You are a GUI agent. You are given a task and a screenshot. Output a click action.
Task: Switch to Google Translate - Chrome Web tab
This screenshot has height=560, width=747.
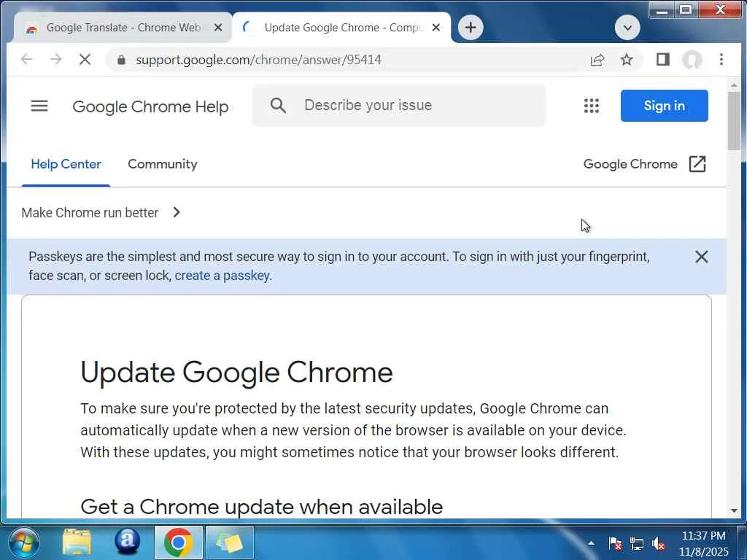123,28
